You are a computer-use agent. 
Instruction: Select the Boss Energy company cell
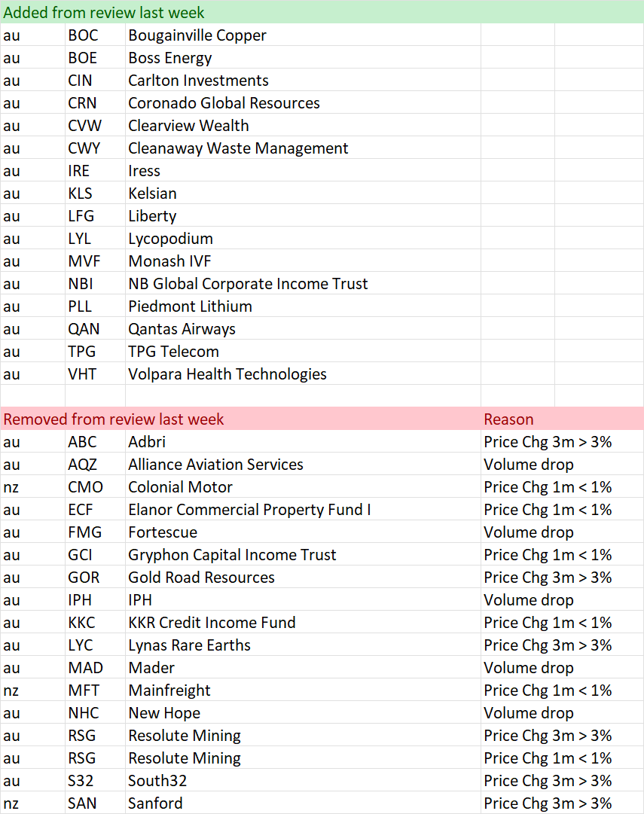point(303,58)
